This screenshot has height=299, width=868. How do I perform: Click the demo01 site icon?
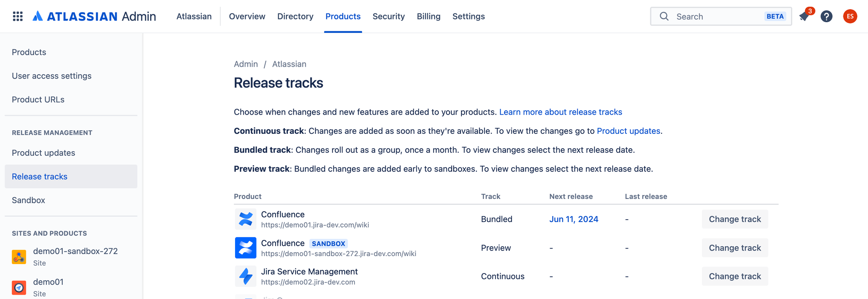click(x=19, y=287)
